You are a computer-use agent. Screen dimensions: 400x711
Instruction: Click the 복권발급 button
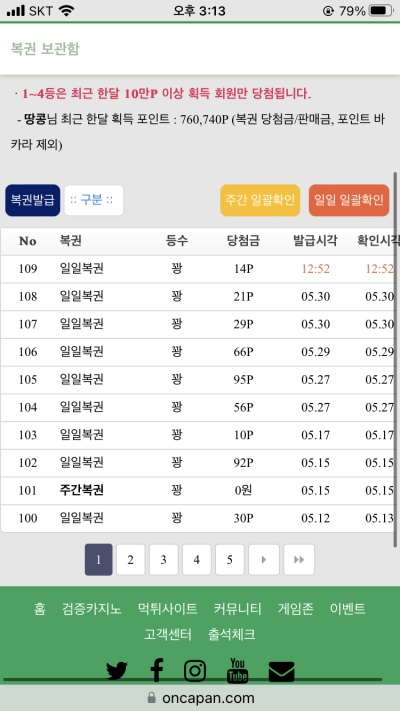(x=33, y=200)
